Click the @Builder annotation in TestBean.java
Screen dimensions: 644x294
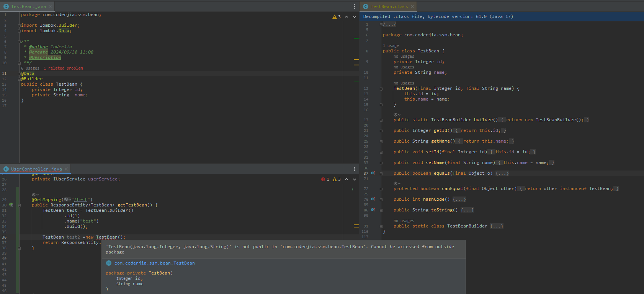pyautogui.click(x=32, y=79)
